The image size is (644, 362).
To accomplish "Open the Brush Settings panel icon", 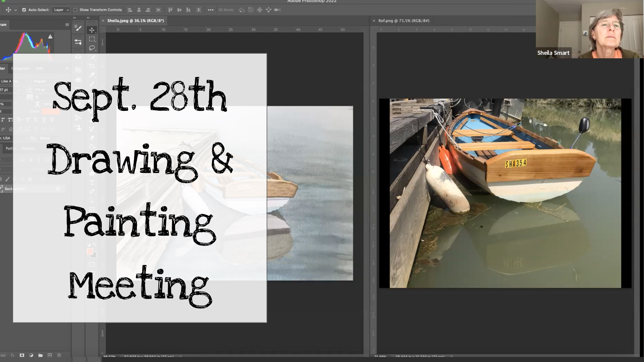I will (78, 28).
